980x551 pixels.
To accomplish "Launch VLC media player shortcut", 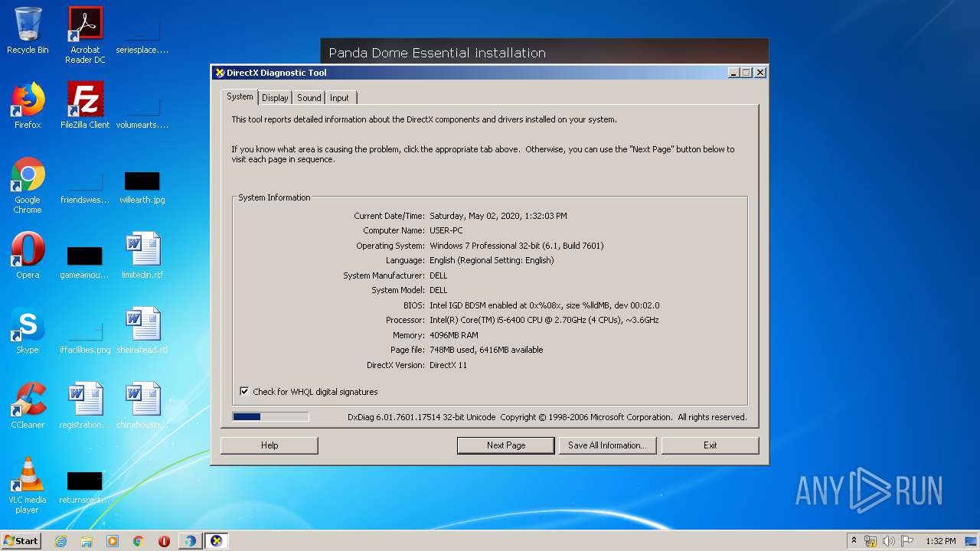I will tap(28, 485).
